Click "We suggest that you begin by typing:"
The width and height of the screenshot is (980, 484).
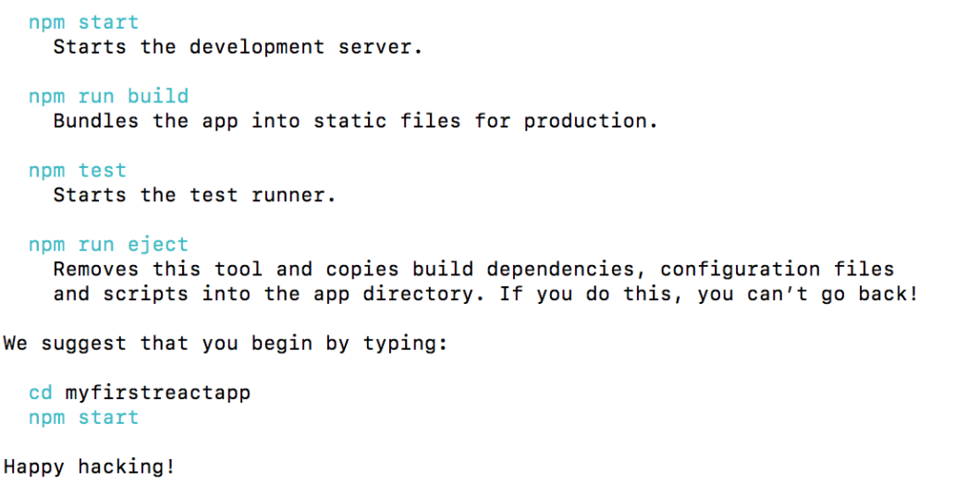pyautogui.click(x=226, y=344)
